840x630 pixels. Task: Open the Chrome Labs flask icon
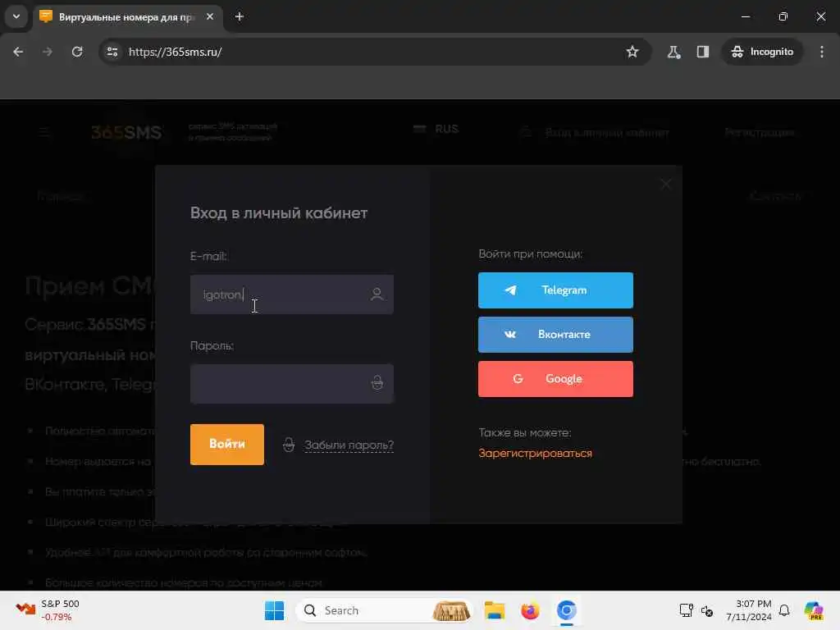point(673,52)
